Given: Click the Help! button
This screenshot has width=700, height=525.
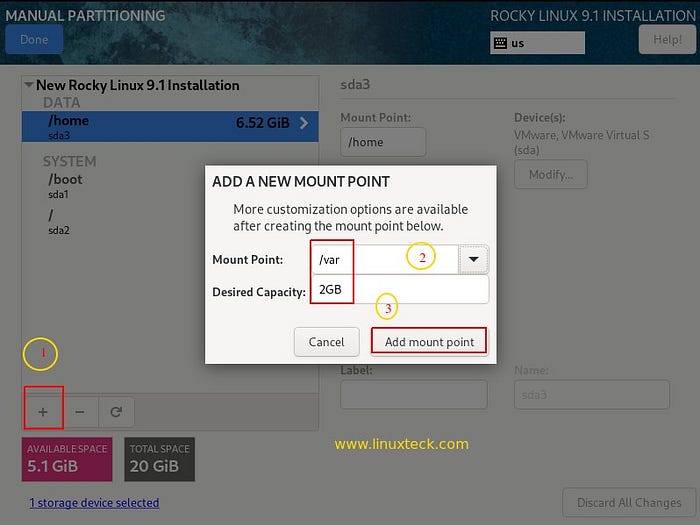Looking at the screenshot, I should 667,39.
